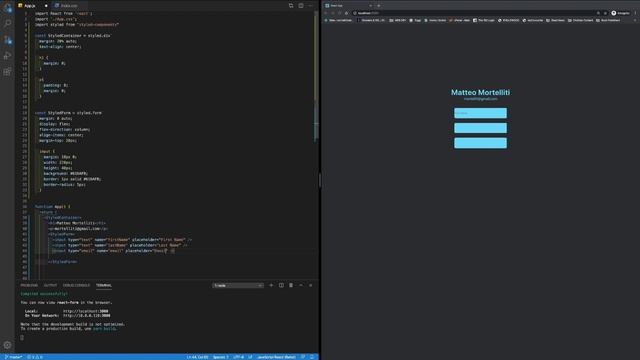This screenshot has width=640, height=360.
Task: Open the Run and Debug view
Action: (x=7, y=56)
